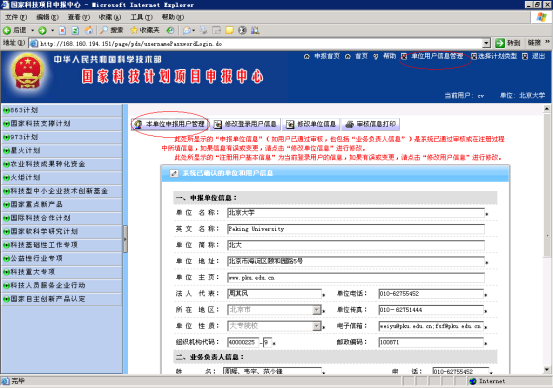The width and height of the screenshot is (553, 388).
Task: Open the 文件(F) menu
Action: tap(16, 17)
